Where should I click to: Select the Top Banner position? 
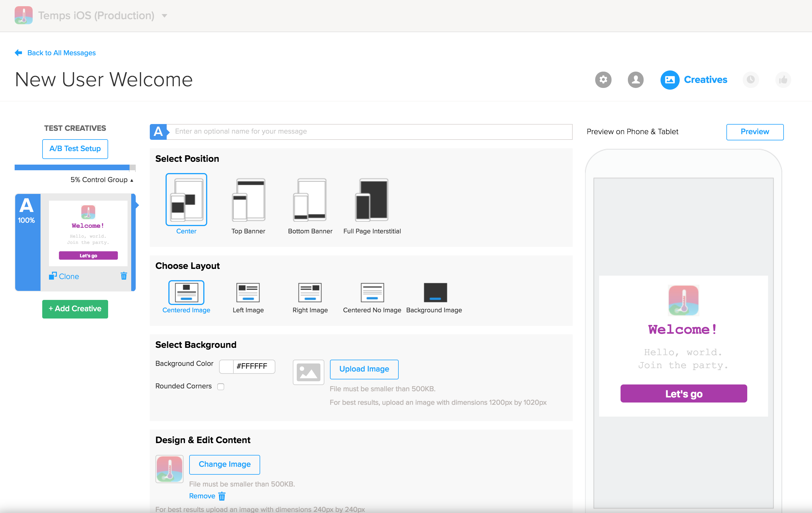click(248, 200)
